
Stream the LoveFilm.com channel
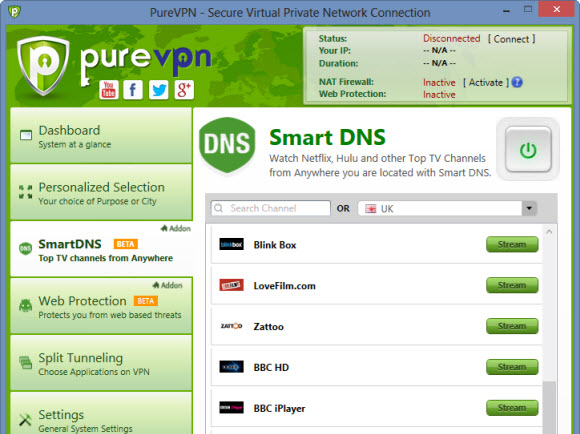512,285
